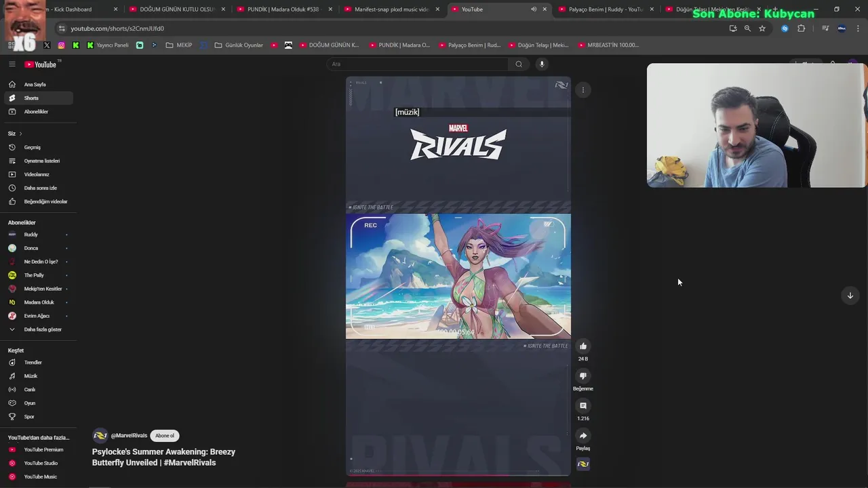Open the Chrome extensions puzzle icon
This screenshot has height=488, width=868.
(x=802, y=28)
